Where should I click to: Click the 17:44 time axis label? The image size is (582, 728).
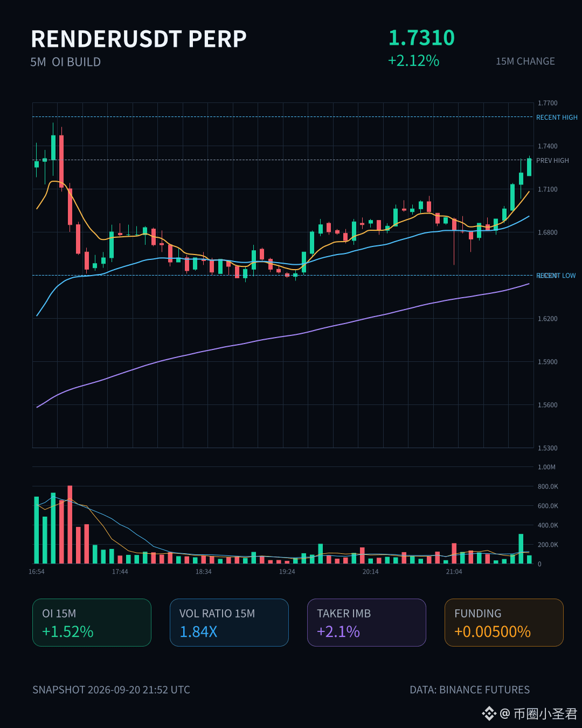click(120, 572)
